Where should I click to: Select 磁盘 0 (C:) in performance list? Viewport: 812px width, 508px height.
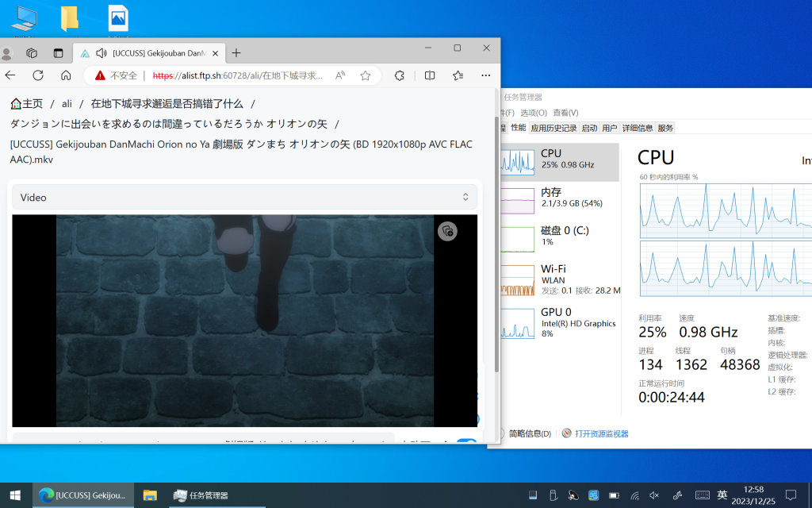point(559,239)
